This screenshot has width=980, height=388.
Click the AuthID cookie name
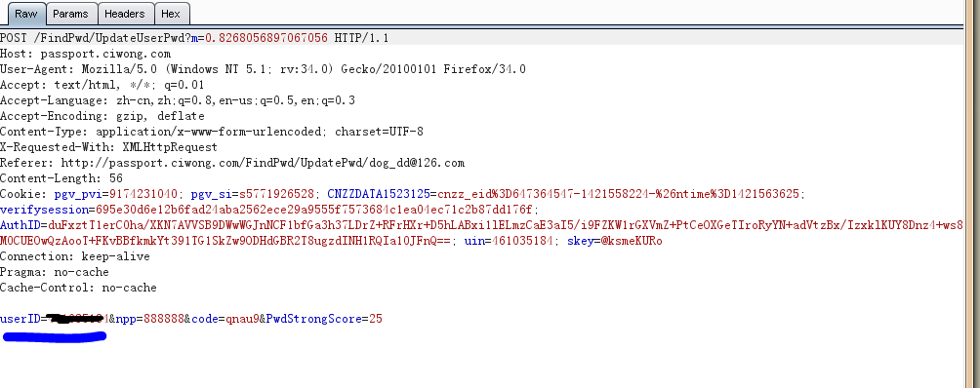[x=20, y=225]
